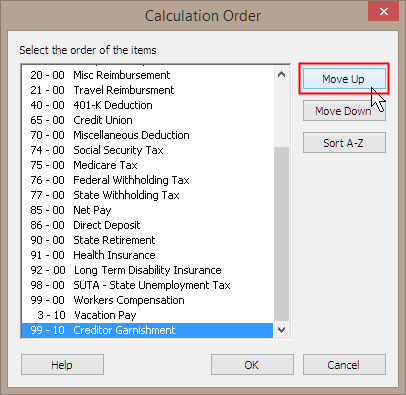Close the dialog with the X
The height and width of the screenshot is (395, 406).
[383, 12]
